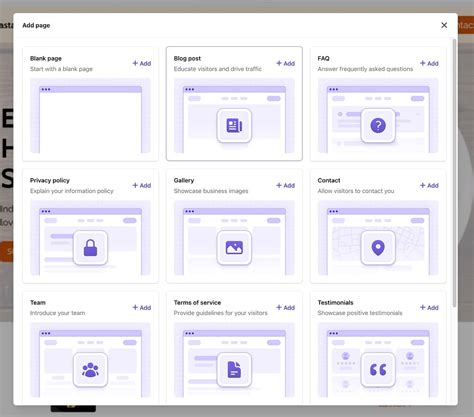Click the question mark icon in FAQ preview
This screenshot has width=474, height=417.
tap(378, 126)
